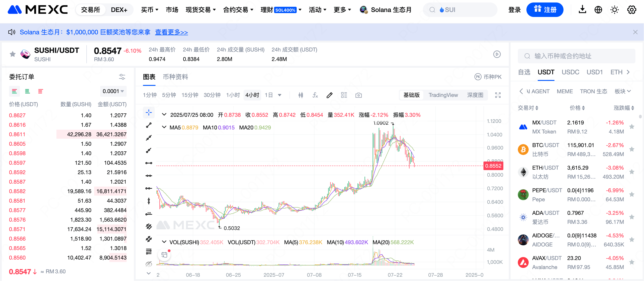Click the announcement speaker icon
Screen dimensions: 644x281
point(12,32)
